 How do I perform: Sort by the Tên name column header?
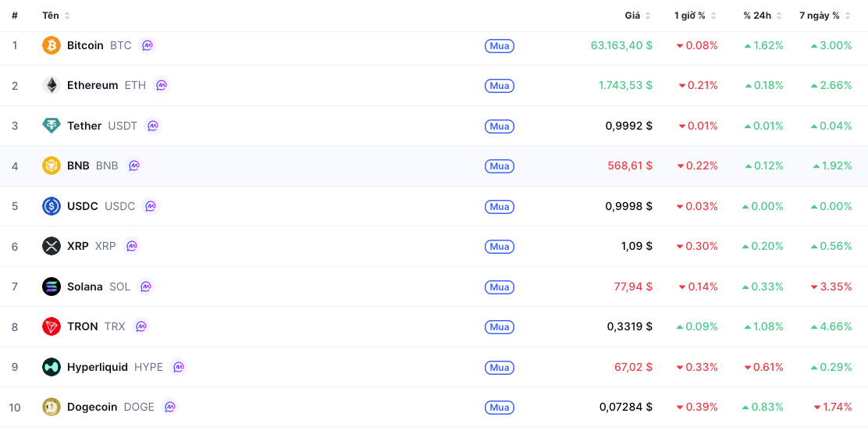pyautogui.click(x=56, y=16)
